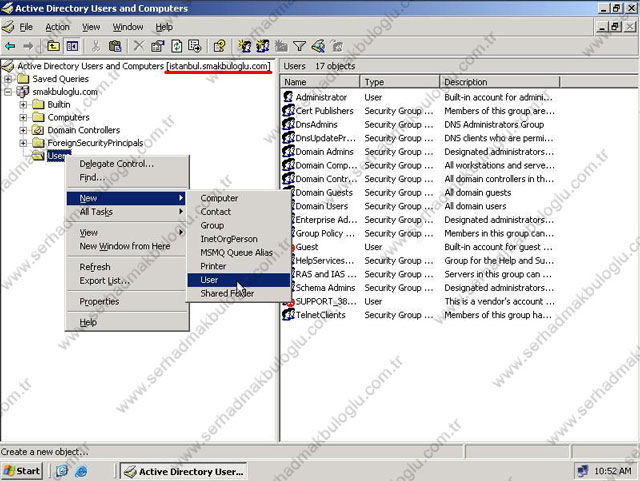
Task: Choose Refresh in context menu
Action: pyautogui.click(x=127, y=267)
